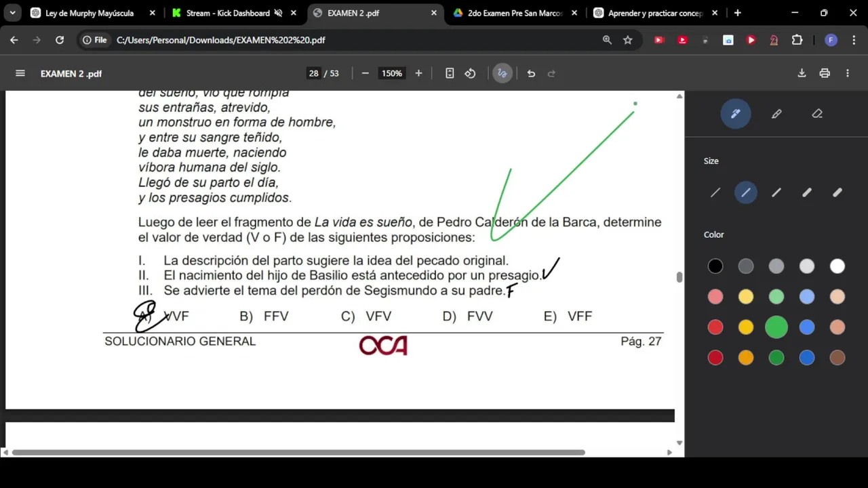The width and height of the screenshot is (868, 488).
Task: Open a new browser tab
Action: coord(737,13)
